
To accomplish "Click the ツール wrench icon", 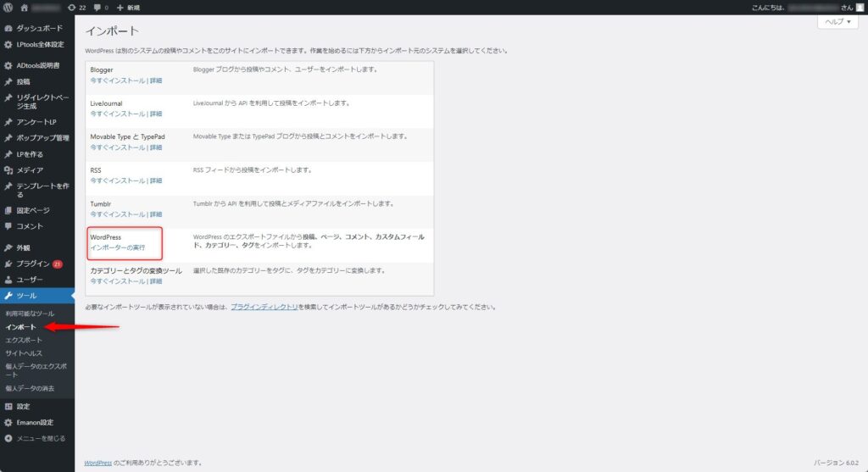I will (x=8, y=296).
